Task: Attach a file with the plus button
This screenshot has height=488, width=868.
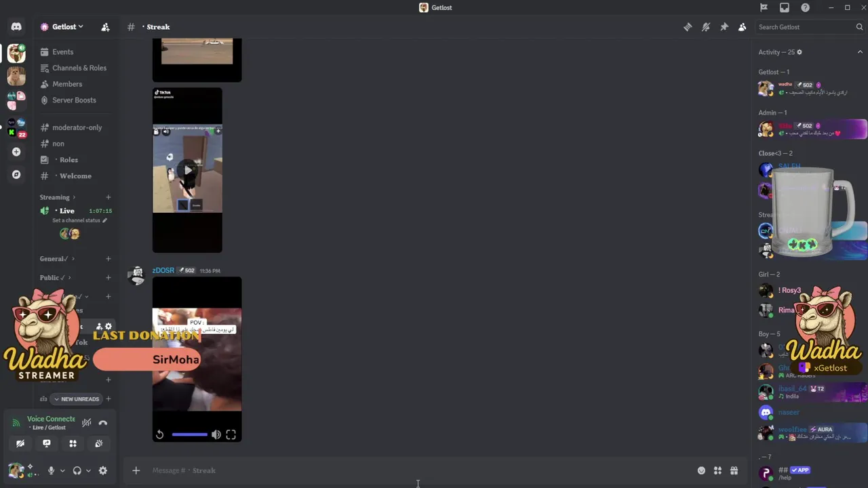Action: click(x=136, y=470)
